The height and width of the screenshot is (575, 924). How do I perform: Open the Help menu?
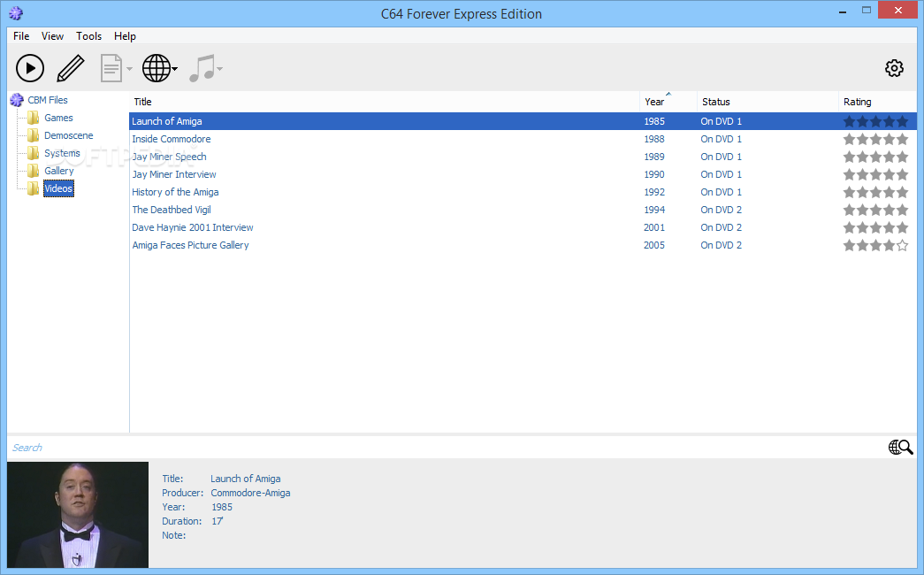(x=125, y=36)
